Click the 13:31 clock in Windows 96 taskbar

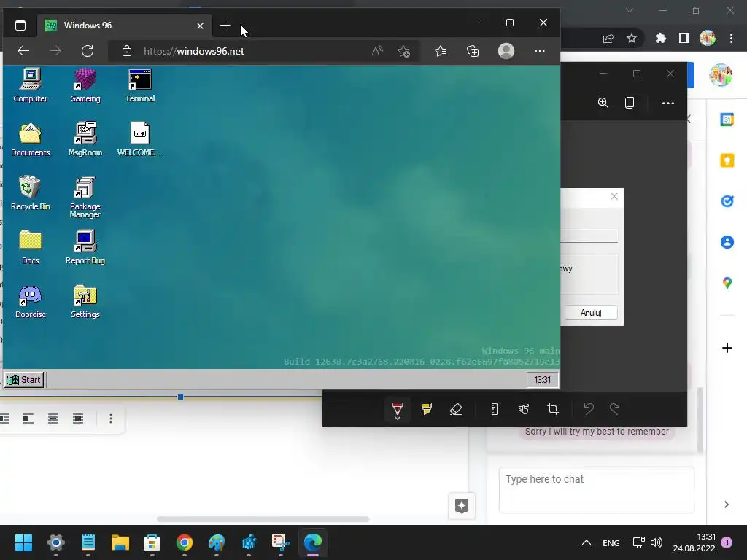click(x=542, y=379)
